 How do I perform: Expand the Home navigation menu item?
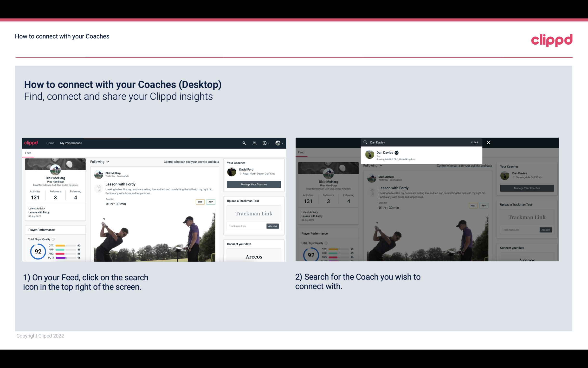pos(51,143)
